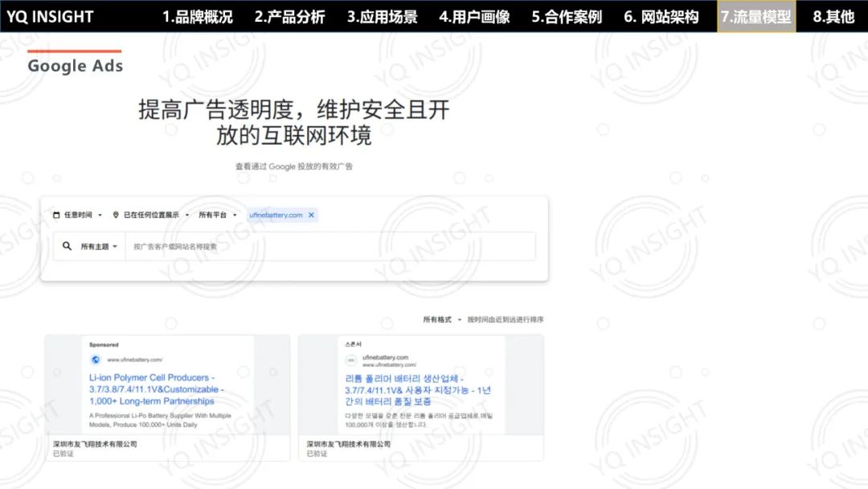Click advertiser name 深圳市友飞翔技术有限公司 under Korean ad
The image size is (868, 489).
coord(348,444)
